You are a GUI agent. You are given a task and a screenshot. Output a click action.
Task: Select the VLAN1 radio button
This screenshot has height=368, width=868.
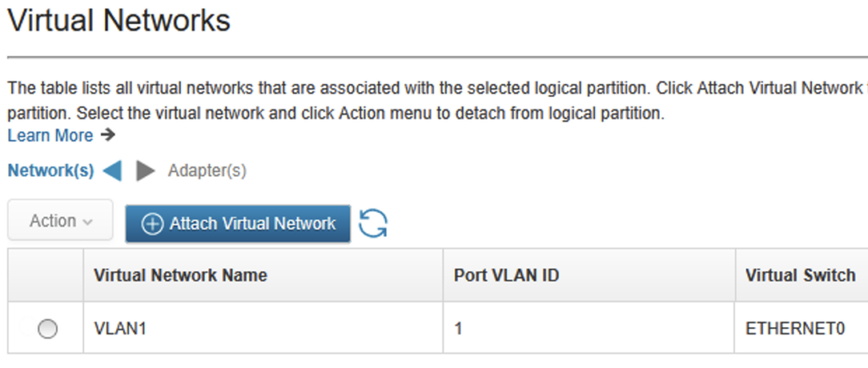47,329
